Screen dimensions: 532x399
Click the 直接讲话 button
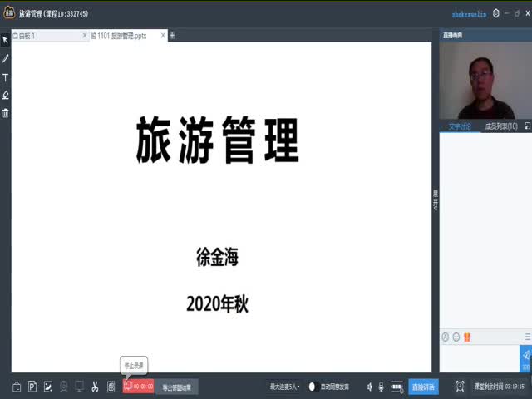(x=423, y=387)
